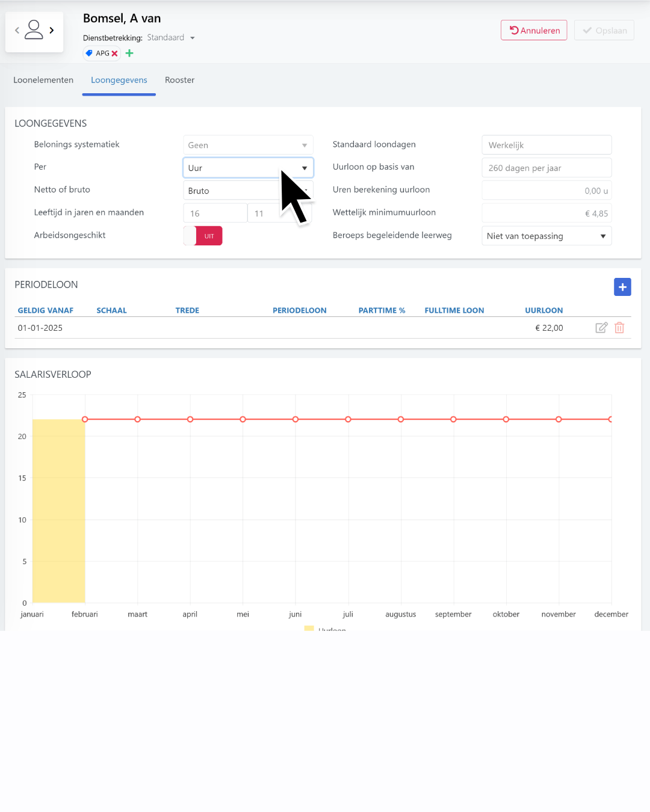The width and height of the screenshot is (650, 812).
Task: Open the Per dropdown showing Uur
Action: click(x=247, y=168)
